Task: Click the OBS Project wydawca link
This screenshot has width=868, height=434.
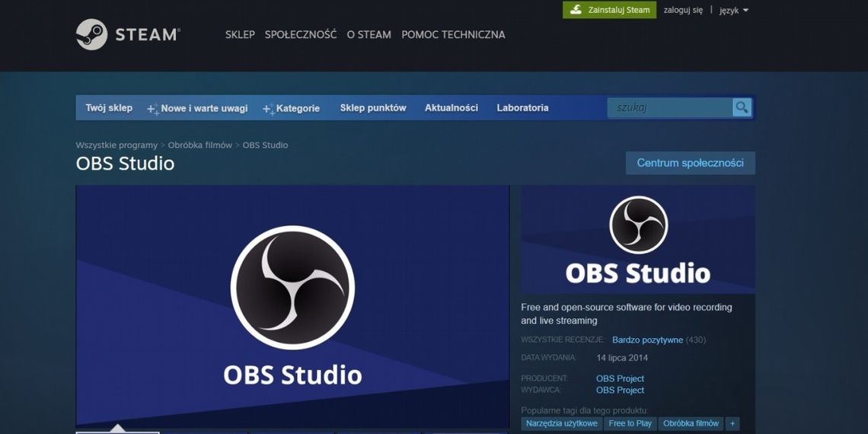Action: point(620,391)
